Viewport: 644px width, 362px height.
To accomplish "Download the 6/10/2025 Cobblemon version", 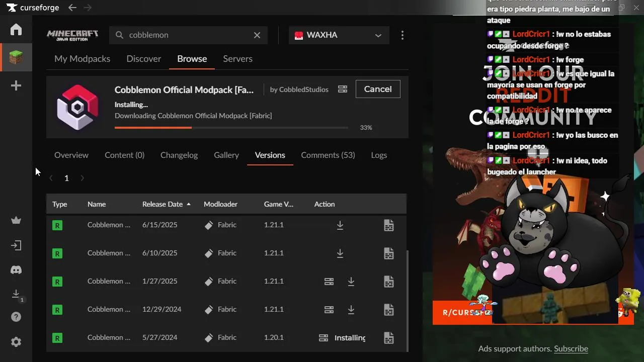I will click(340, 253).
